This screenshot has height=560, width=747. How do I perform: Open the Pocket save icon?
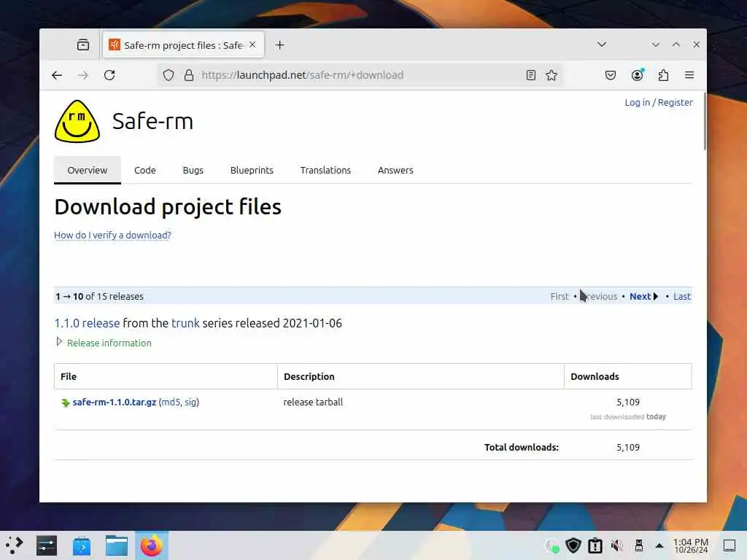611,75
